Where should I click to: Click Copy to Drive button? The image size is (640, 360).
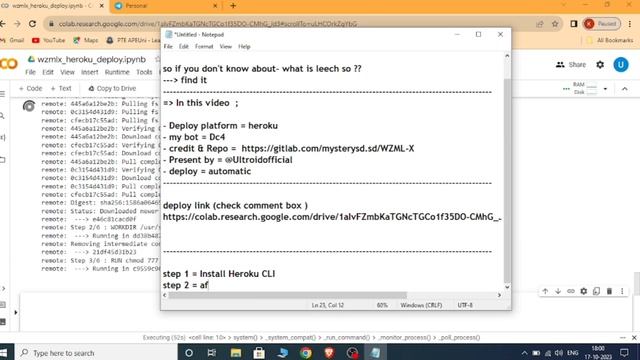[x=112, y=88]
